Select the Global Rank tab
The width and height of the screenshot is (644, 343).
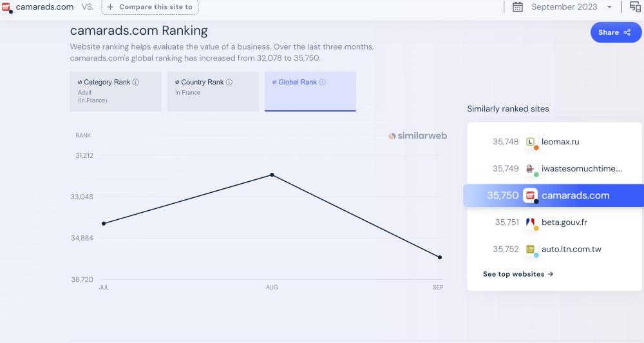[310, 91]
